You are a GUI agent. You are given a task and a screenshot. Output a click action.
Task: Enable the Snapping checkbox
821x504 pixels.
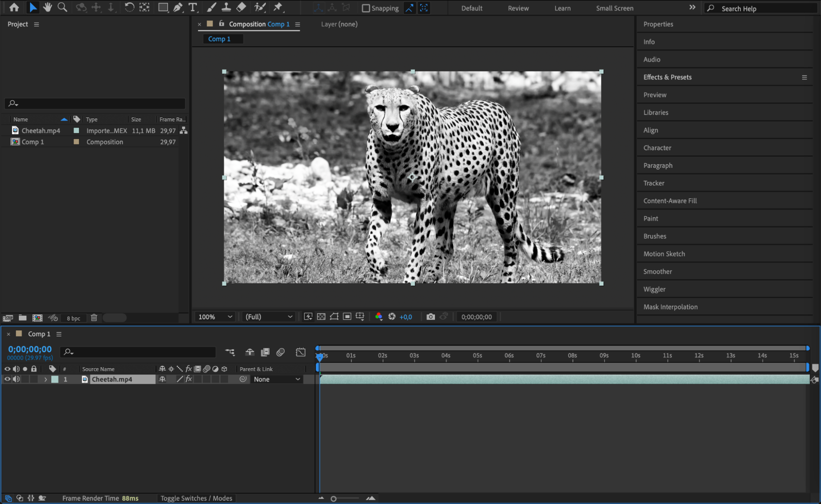tap(366, 8)
